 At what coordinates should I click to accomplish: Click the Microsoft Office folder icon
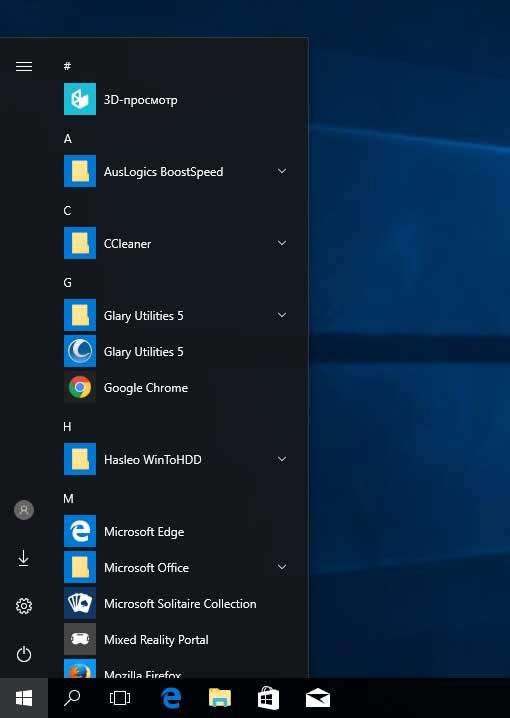pyautogui.click(x=80, y=567)
